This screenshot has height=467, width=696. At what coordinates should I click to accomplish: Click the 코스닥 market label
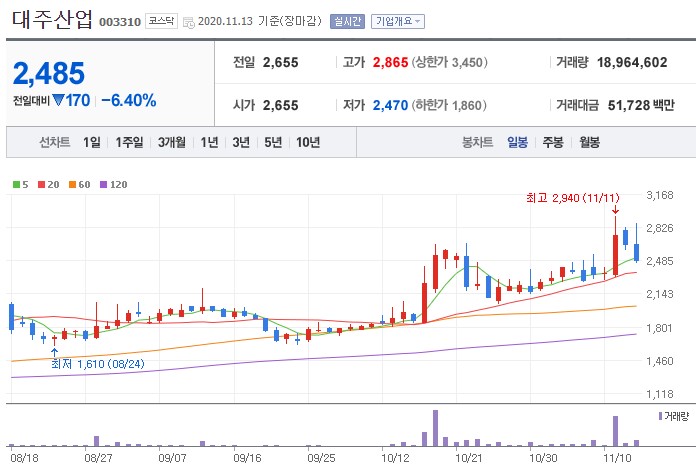(161, 21)
